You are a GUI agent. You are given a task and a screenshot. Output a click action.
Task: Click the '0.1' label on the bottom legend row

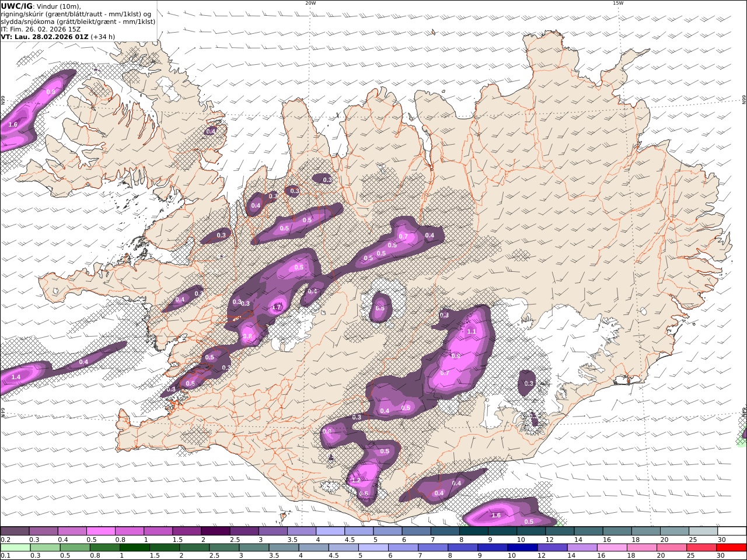tap(4, 556)
